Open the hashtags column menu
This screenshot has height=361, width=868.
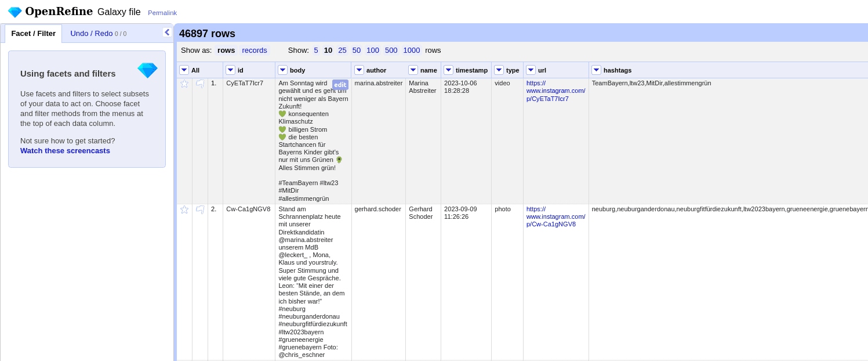596,70
